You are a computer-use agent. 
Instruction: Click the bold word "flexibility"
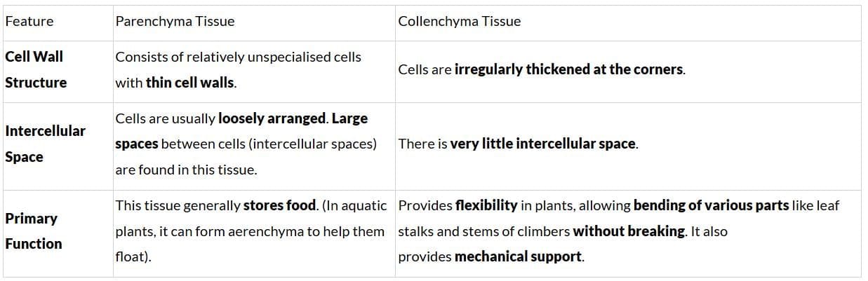(x=486, y=206)
